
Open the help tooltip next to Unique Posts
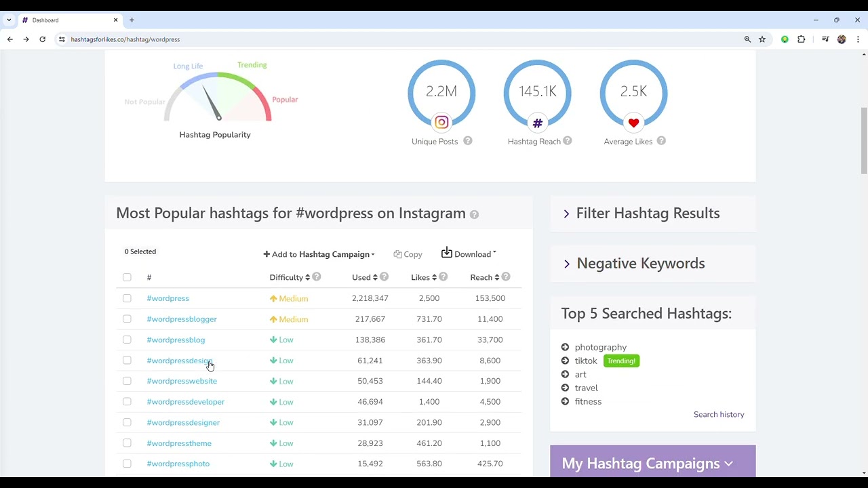[x=468, y=141]
